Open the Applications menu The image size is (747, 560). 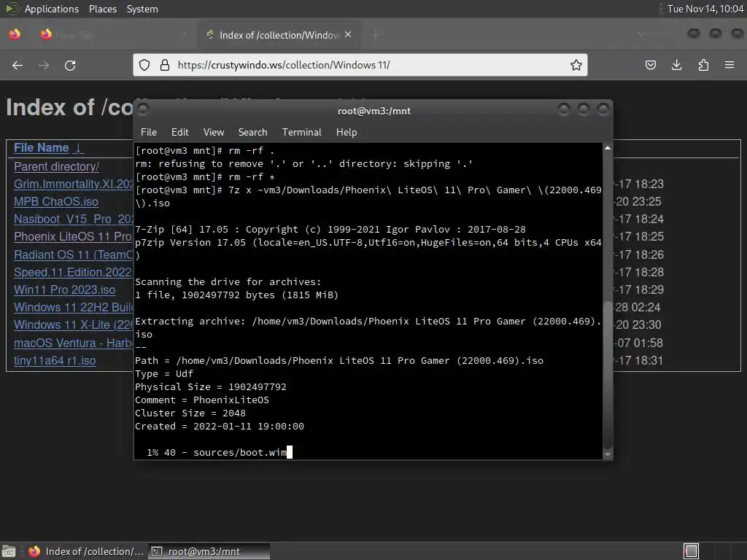[52, 9]
